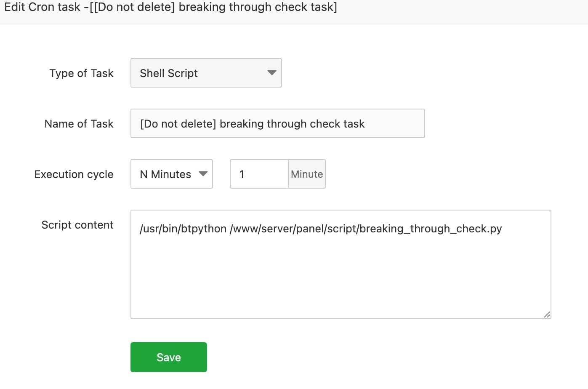Image resolution: width=588 pixels, height=389 pixels.
Task: Click the N Minutes dropdown arrow icon
Action: [x=203, y=174]
